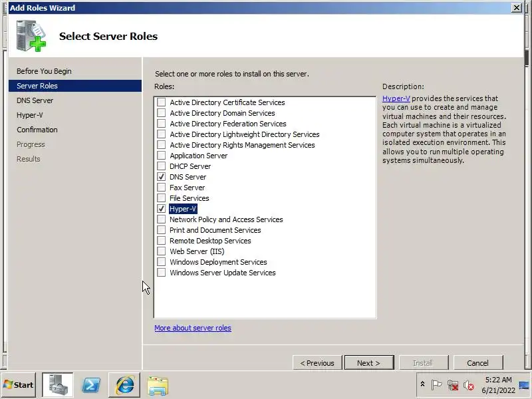Check Active Directory Rights Management Services
The height and width of the screenshot is (399, 532).
(x=161, y=145)
